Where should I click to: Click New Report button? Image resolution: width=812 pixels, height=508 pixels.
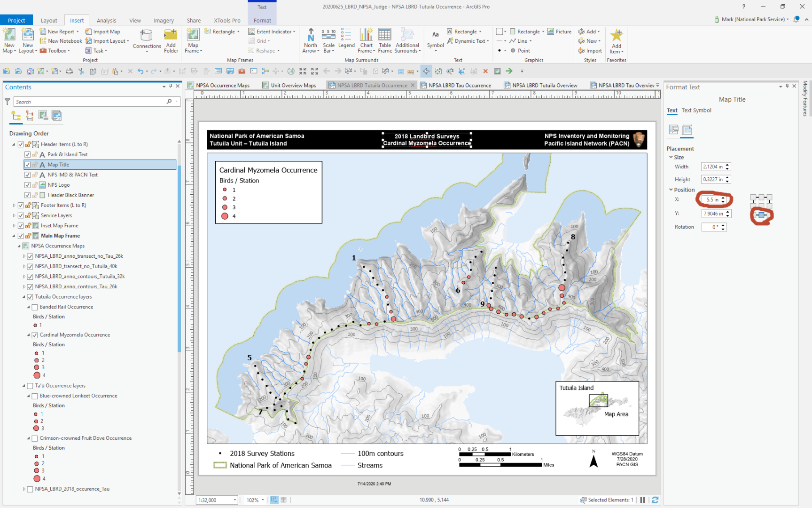[60, 32]
